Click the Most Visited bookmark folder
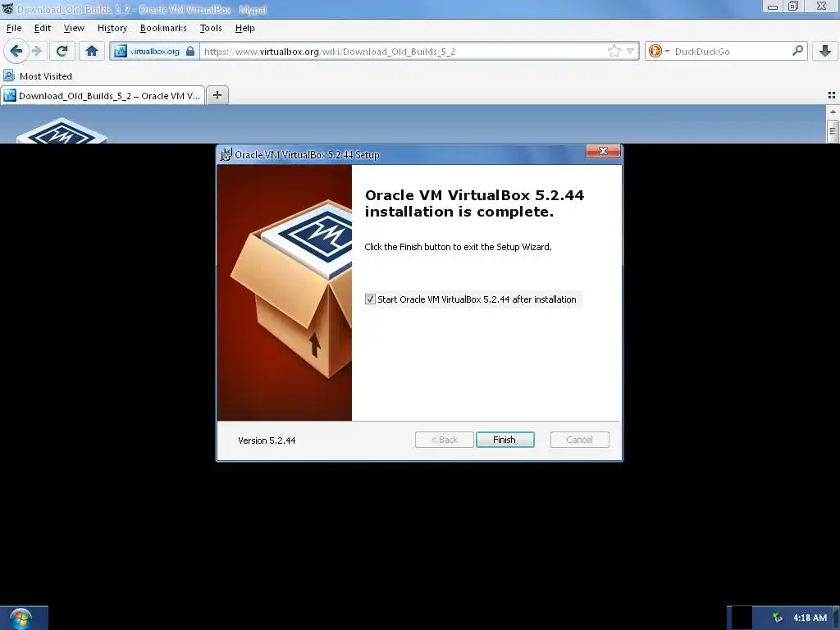 (38, 76)
